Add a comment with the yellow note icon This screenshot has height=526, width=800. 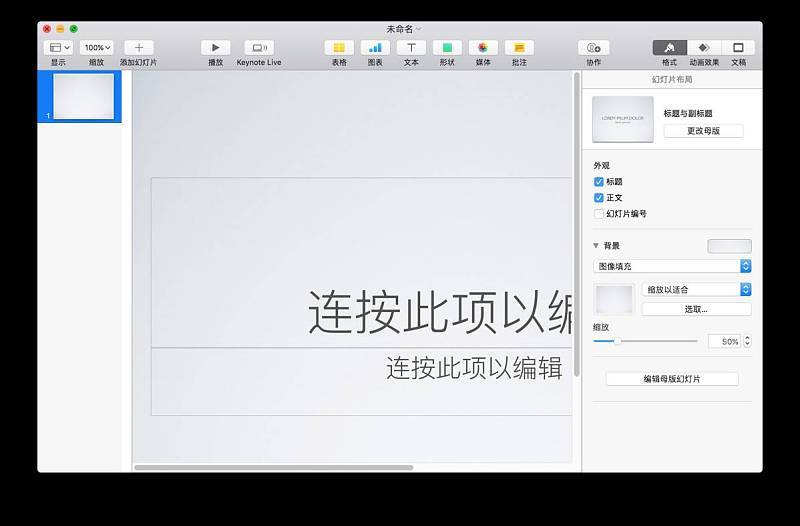point(519,47)
